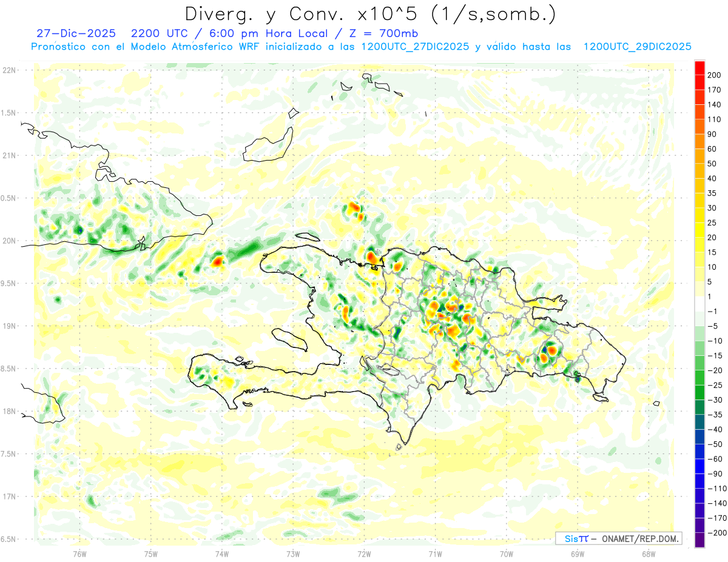Click the 'Z = 700mb' level text
The height and width of the screenshot is (562, 728).
pyautogui.click(x=383, y=33)
